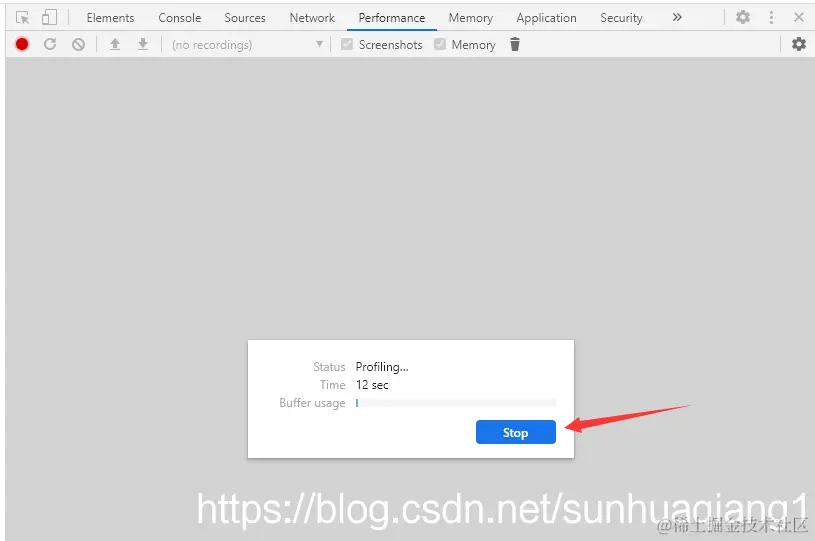The height and width of the screenshot is (541, 815).
Task: Open DevTools settings gear in tab bar
Action: tap(743, 17)
